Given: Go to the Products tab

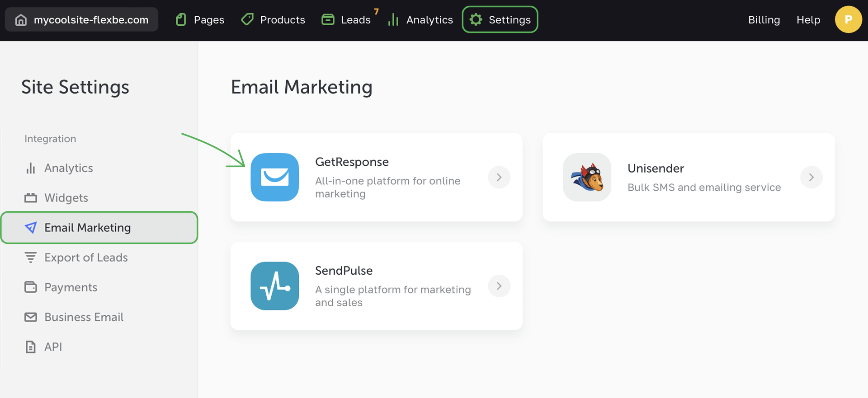Looking at the screenshot, I should [273, 20].
